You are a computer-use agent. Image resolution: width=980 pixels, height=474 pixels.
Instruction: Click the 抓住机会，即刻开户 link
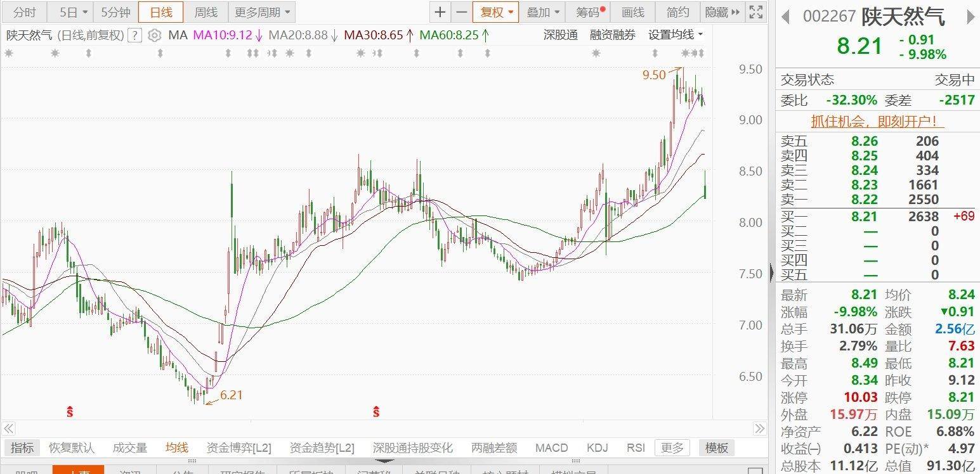(x=873, y=121)
